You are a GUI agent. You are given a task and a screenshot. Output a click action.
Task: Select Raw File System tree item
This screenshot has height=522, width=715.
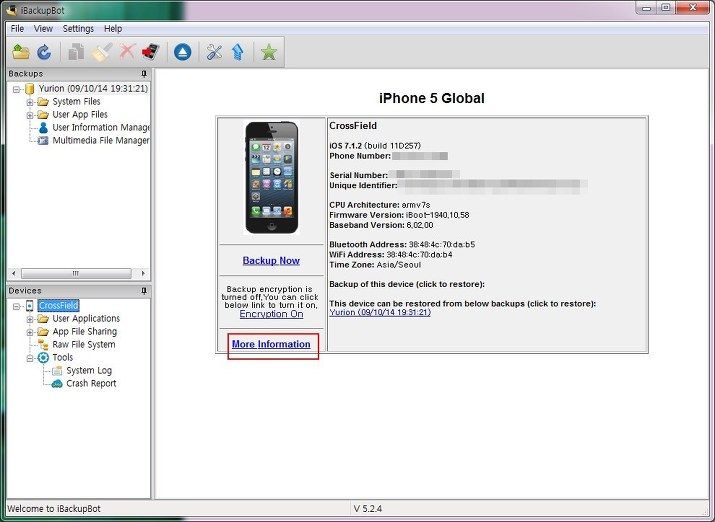(x=83, y=344)
